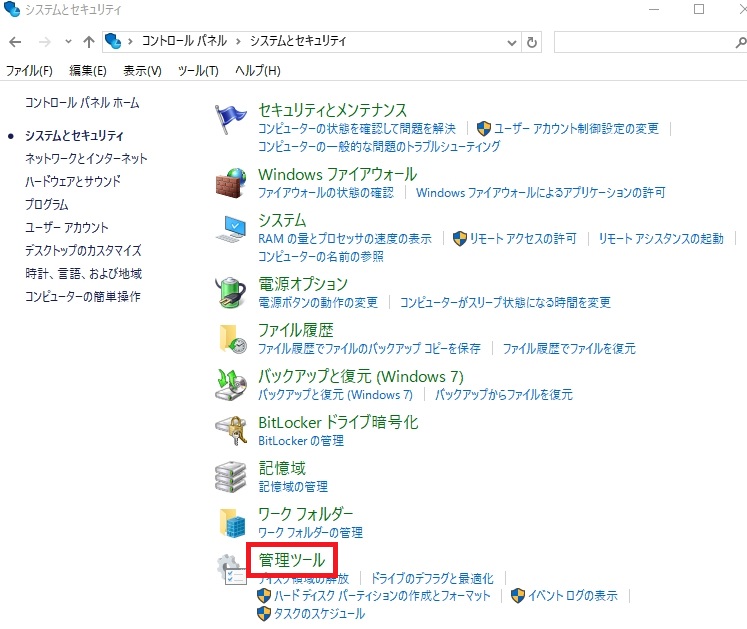
Task: Open the Windows ファイアウォール heading
Action: point(338,174)
